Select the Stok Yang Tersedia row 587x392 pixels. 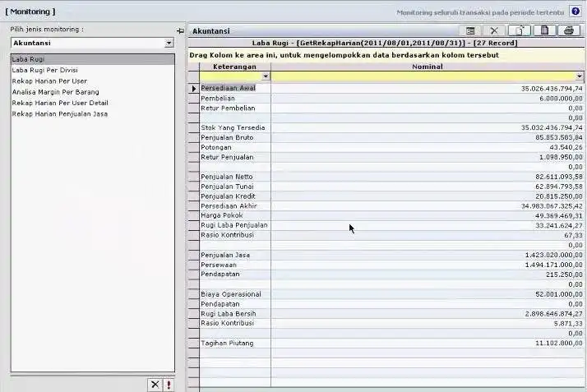coord(386,127)
